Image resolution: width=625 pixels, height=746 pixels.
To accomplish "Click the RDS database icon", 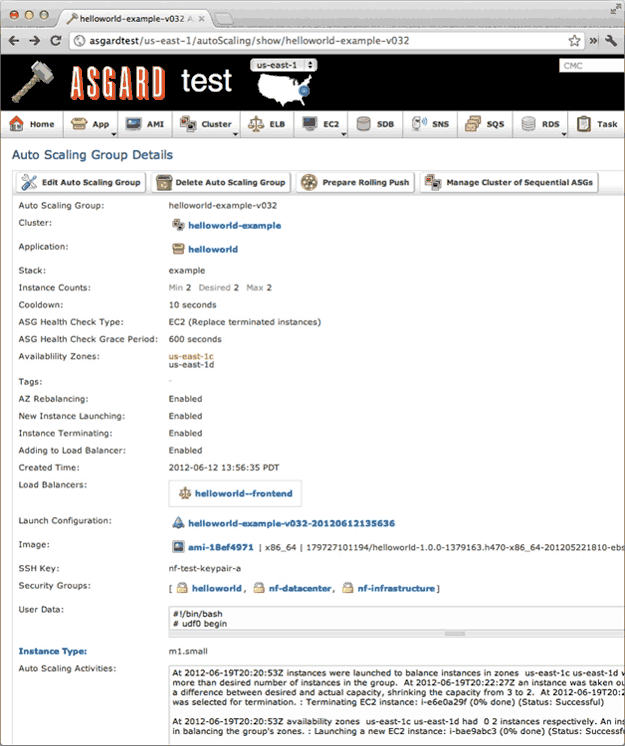I will [x=528, y=124].
